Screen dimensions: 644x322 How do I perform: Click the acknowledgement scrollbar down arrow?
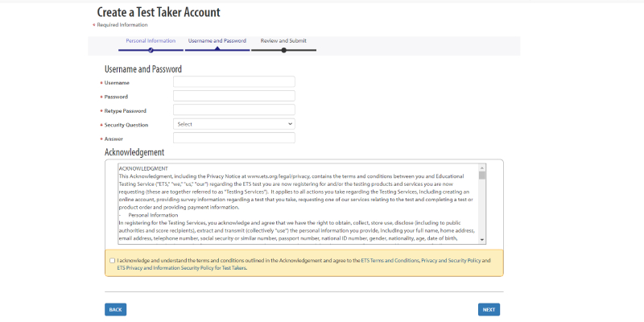482,239
